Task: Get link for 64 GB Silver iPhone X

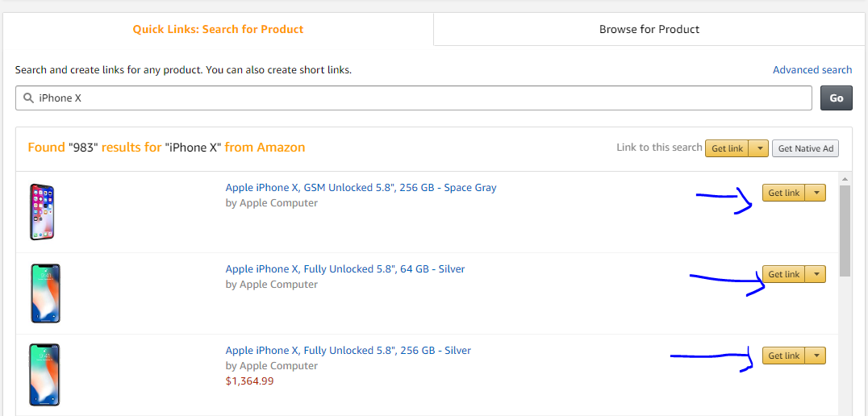Action: [x=784, y=275]
